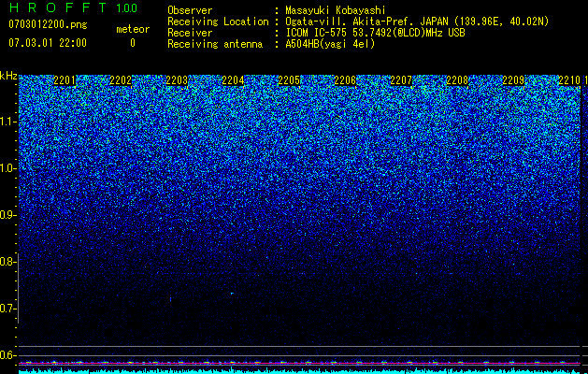This screenshot has height=374, width=588.
Task: Click the green 'meteor' label
Action: coord(133,29)
